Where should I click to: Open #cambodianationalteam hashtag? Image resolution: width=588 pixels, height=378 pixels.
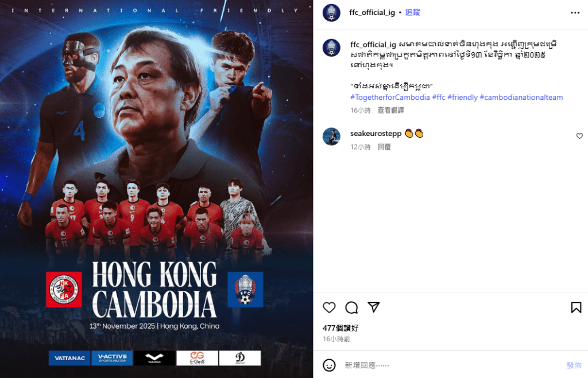pos(521,98)
